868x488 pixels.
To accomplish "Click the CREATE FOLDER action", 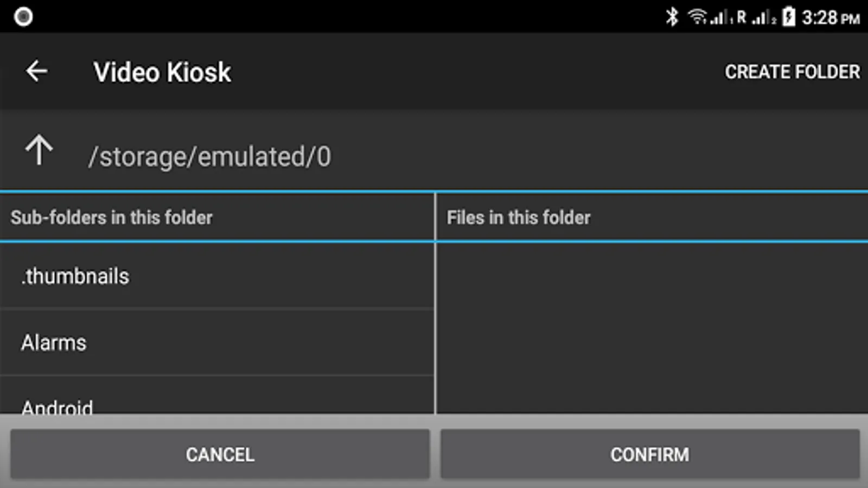I will click(792, 72).
